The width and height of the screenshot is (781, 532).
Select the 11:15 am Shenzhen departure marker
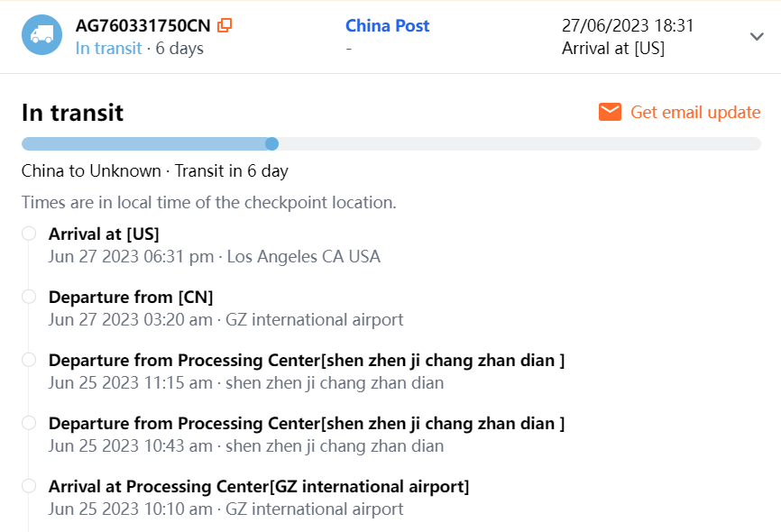(29, 360)
